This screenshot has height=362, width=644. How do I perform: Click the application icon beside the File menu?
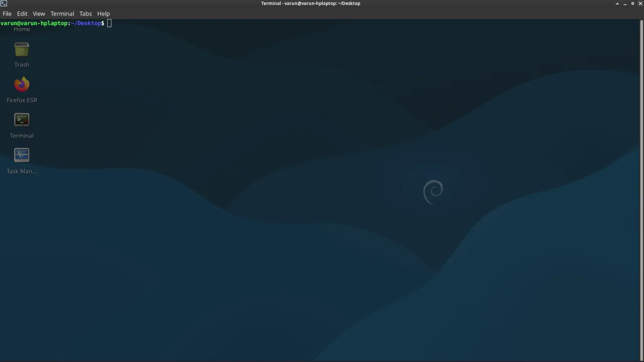click(4, 4)
